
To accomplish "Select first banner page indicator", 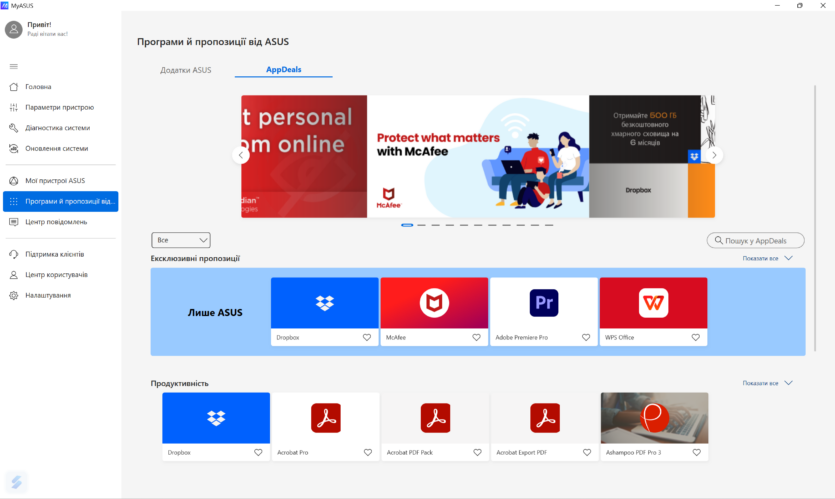I will point(407,225).
